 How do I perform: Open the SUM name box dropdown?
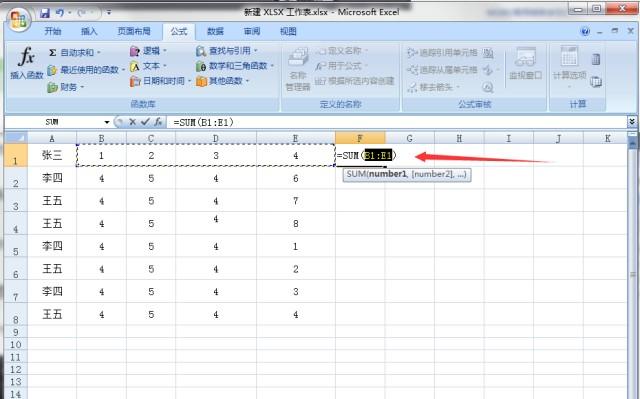(107, 122)
